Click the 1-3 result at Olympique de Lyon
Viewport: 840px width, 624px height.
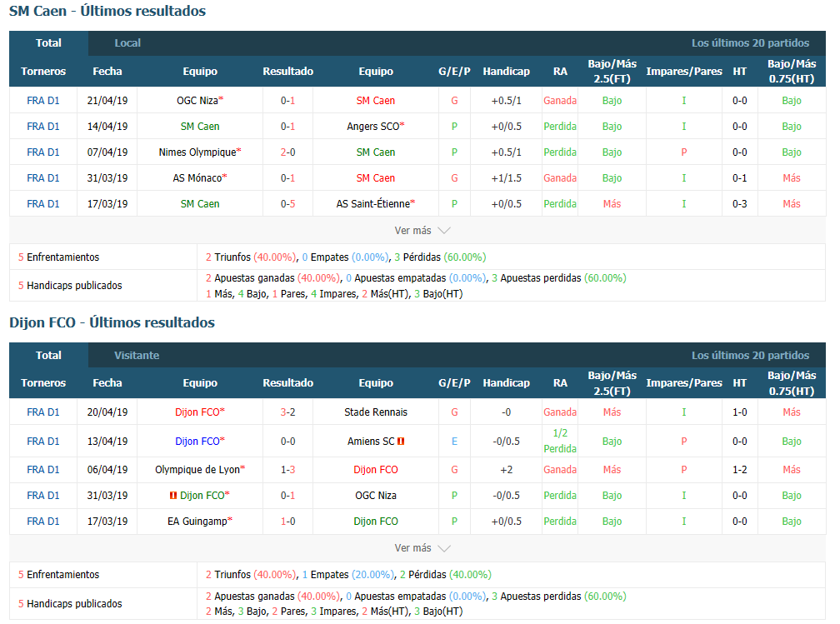point(287,470)
